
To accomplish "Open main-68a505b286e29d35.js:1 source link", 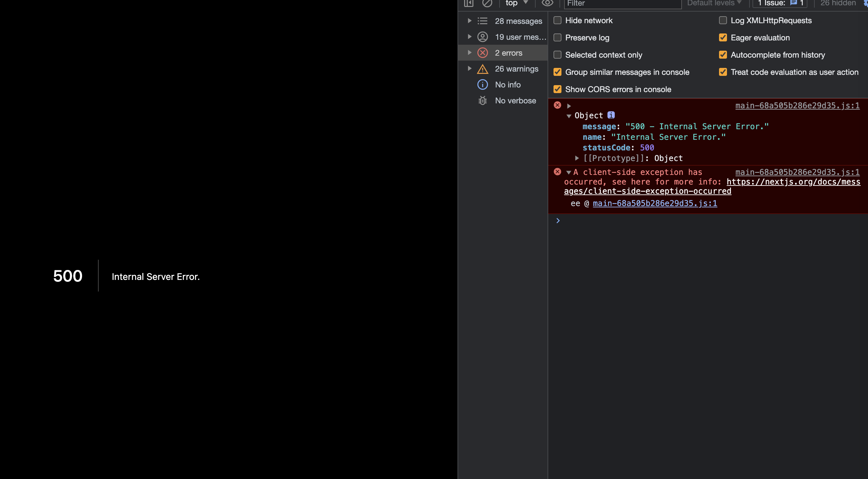I will pyautogui.click(x=797, y=106).
